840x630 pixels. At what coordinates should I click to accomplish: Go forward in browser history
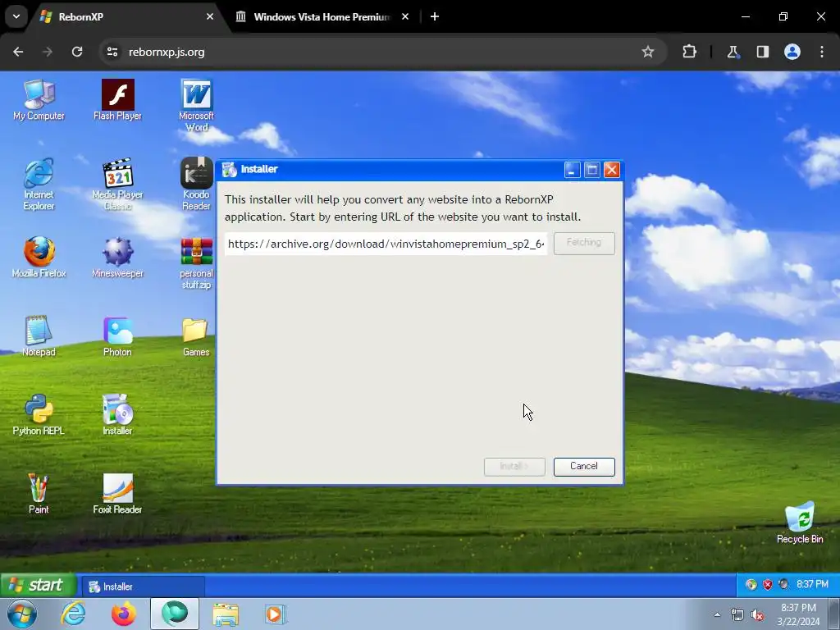point(48,52)
